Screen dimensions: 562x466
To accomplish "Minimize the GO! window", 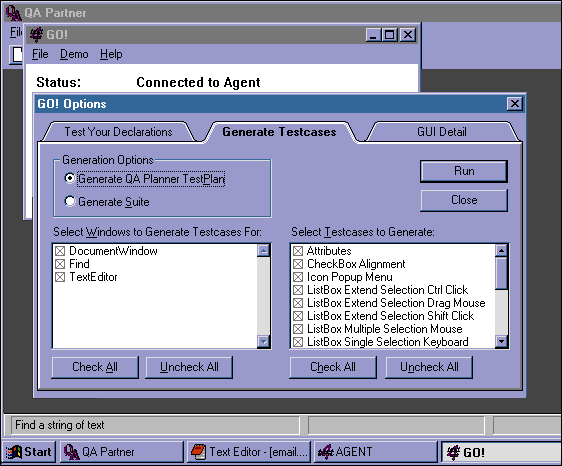I will click(x=373, y=35).
